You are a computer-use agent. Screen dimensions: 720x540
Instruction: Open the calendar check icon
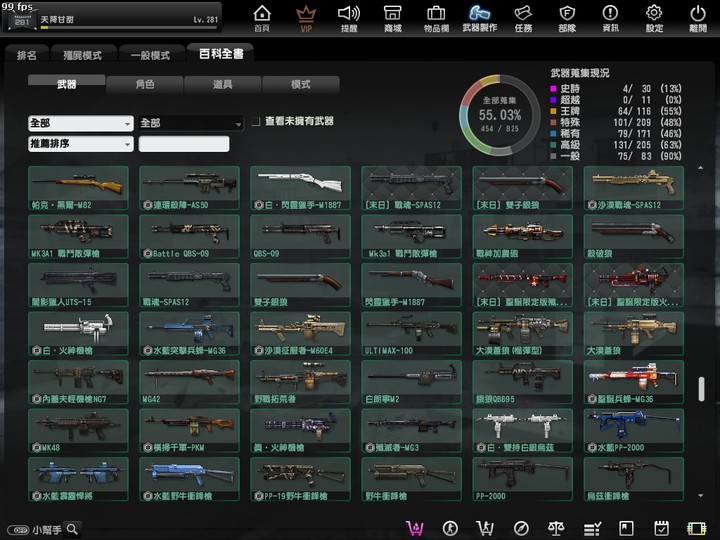(x=661, y=529)
